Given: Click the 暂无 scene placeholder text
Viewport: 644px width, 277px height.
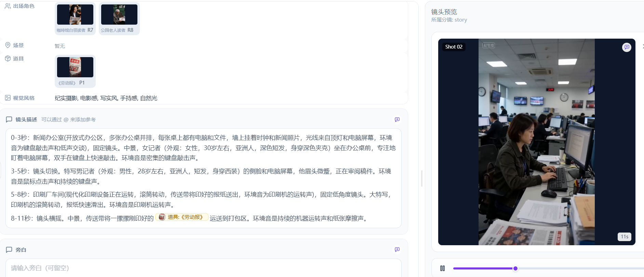Looking at the screenshot, I should coord(60,46).
